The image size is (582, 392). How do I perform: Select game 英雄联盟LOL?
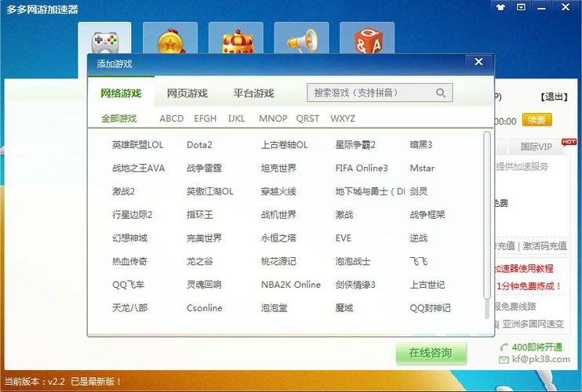[x=138, y=145]
